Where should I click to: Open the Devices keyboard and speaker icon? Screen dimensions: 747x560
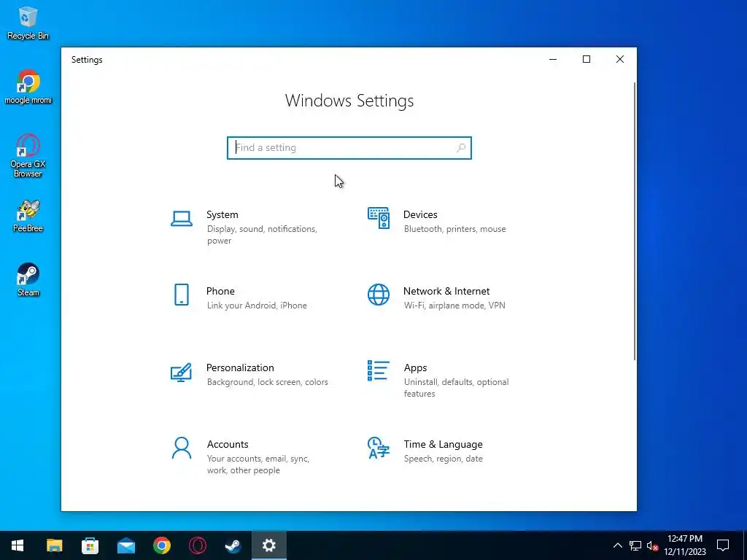tap(379, 218)
